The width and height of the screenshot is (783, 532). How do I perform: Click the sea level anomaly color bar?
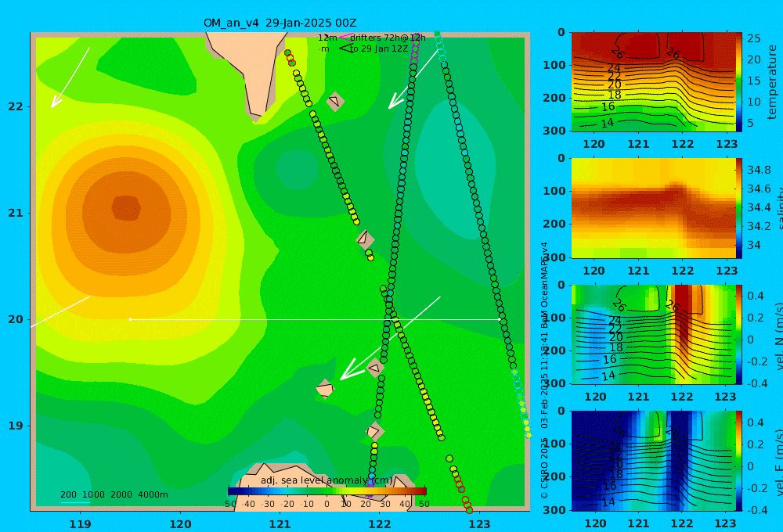(x=327, y=491)
